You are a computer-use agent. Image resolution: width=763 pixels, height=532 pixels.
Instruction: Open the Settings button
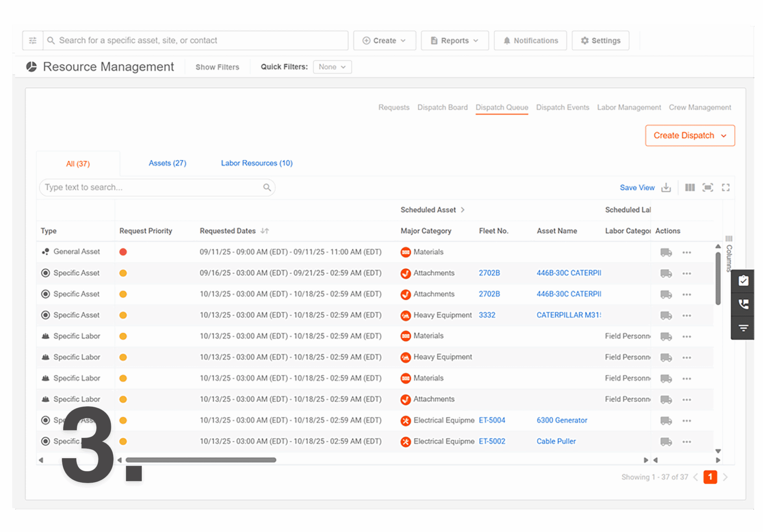[x=600, y=40]
